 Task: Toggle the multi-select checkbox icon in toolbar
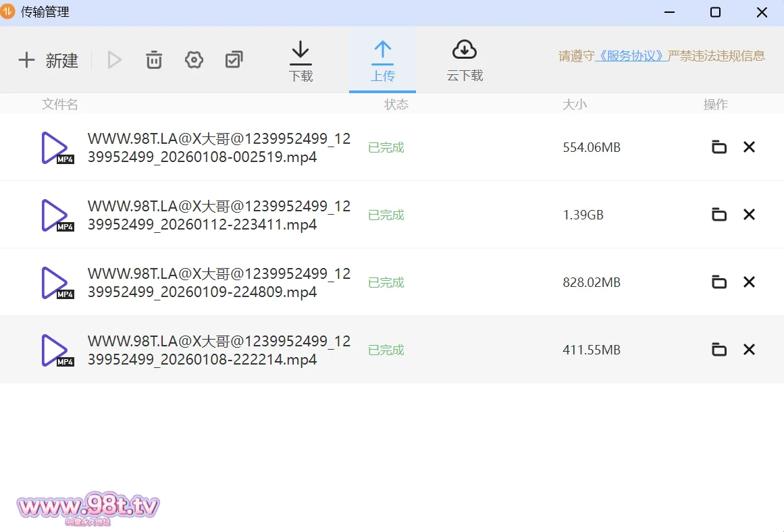click(234, 60)
